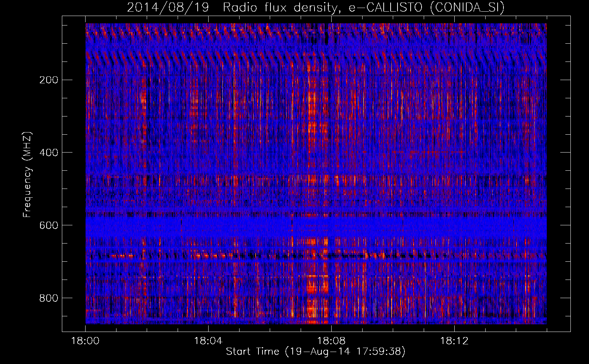Select the Frequency (MHZ) axis label
This screenshot has height=364, width=589.
point(27,174)
